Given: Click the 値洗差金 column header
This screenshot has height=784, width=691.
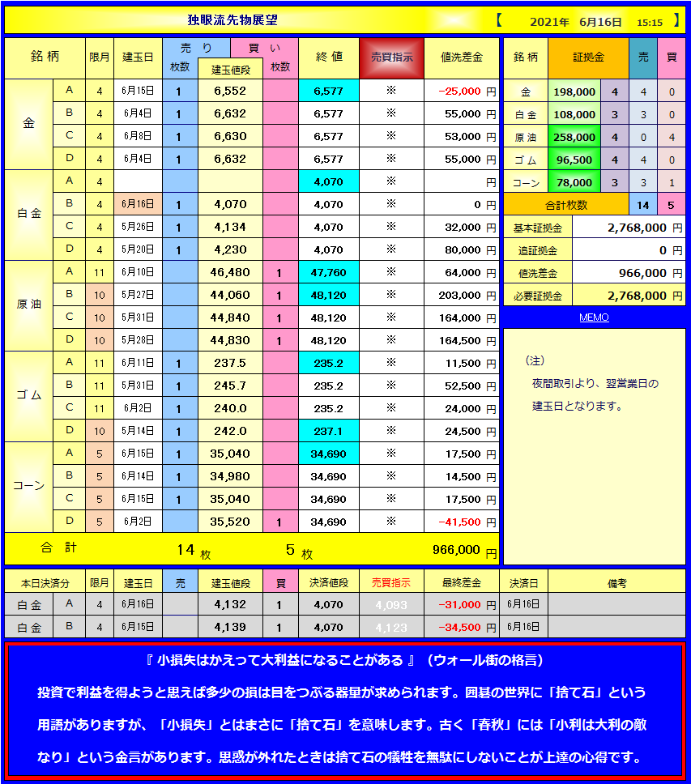Looking at the screenshot, I should tap(462, 58).
